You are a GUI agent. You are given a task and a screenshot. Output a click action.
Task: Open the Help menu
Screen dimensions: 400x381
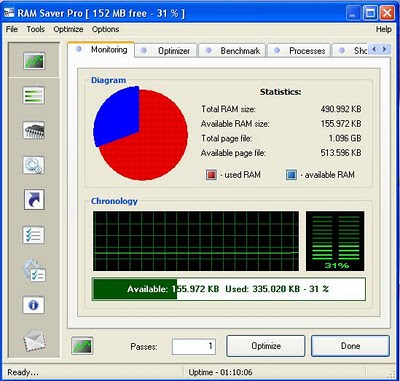(383, 29)
